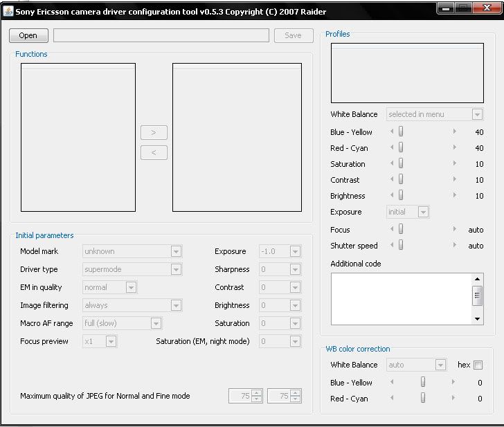504x427 pixels.
Task: Decrease WB correction Blue - Yellow with left arrow
Action: (x=392, y=382)
